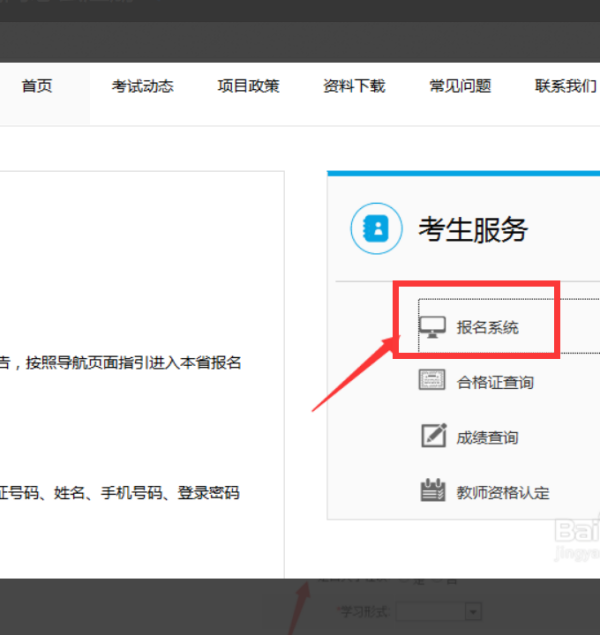Select 资料下载 in the navigation bar
Screen dimensions: 600x635
tap(354, 86)
